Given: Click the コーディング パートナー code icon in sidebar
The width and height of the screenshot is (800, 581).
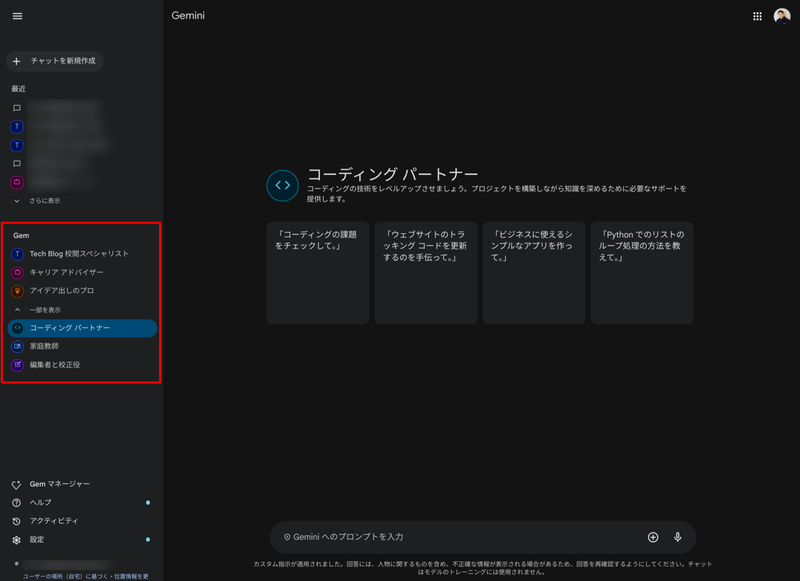Looking at the screenshot, I should 17,328.
